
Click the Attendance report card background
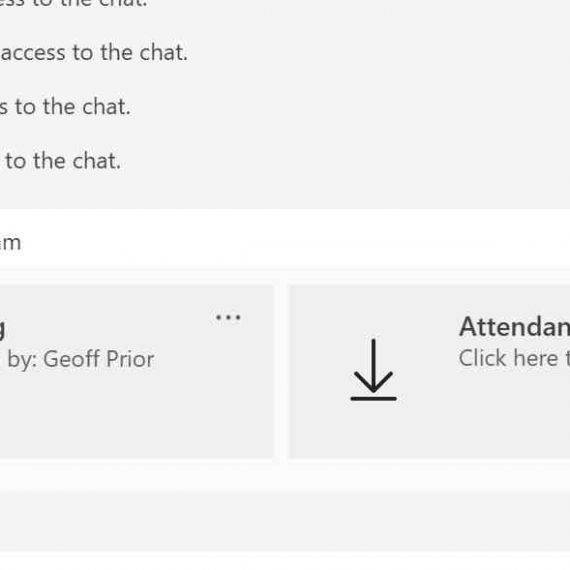429,371
